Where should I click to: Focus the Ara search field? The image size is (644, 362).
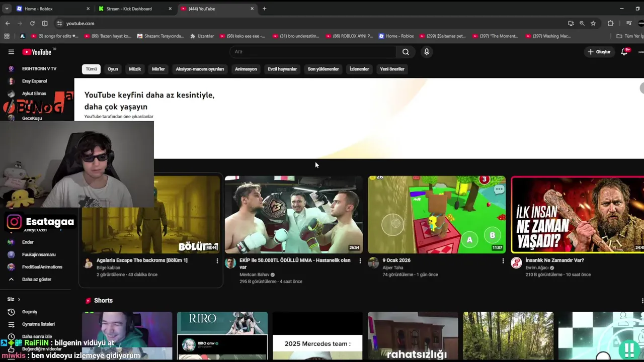[313, 52]
